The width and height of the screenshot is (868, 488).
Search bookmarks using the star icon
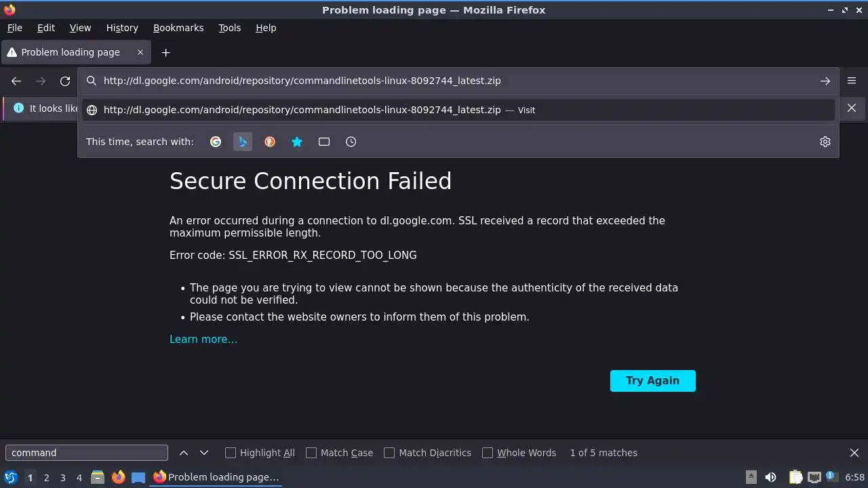297,142
